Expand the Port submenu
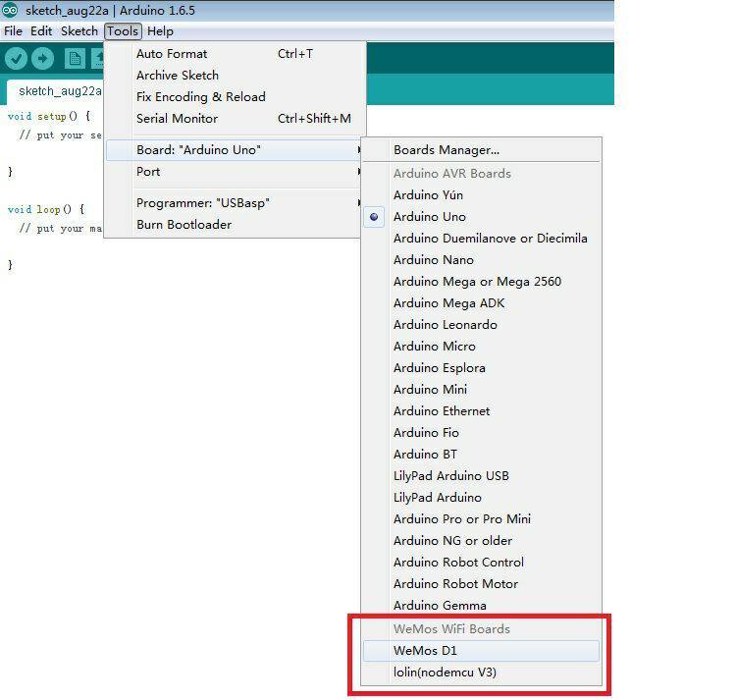Image resolution: width=736 pixels, height=700 pixels. (x=235, y=172)
